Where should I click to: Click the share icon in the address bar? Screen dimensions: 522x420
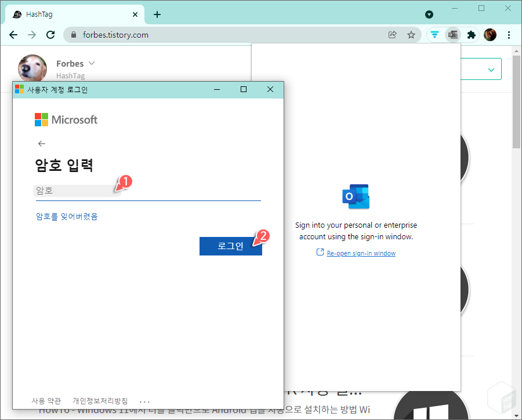coord(393,35)
